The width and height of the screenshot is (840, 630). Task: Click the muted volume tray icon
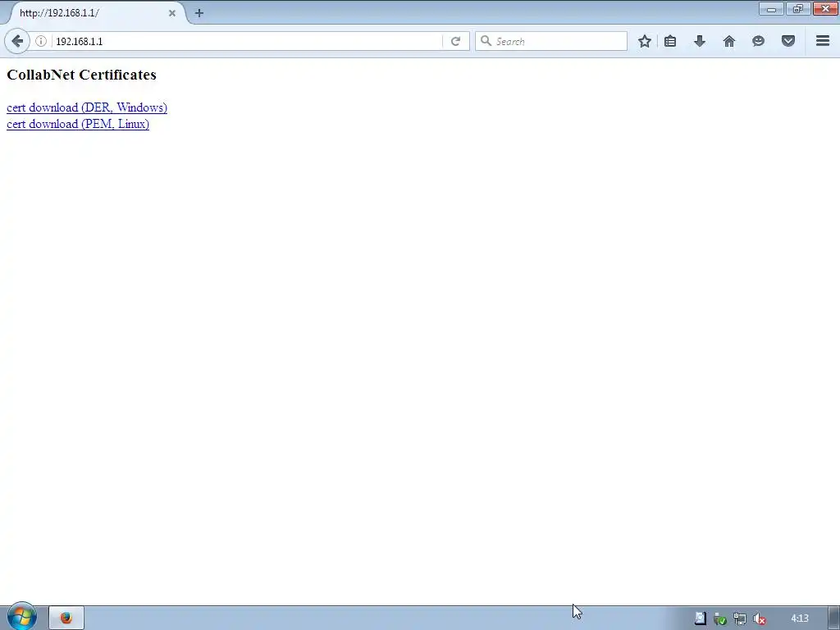[x=759, y=619]
